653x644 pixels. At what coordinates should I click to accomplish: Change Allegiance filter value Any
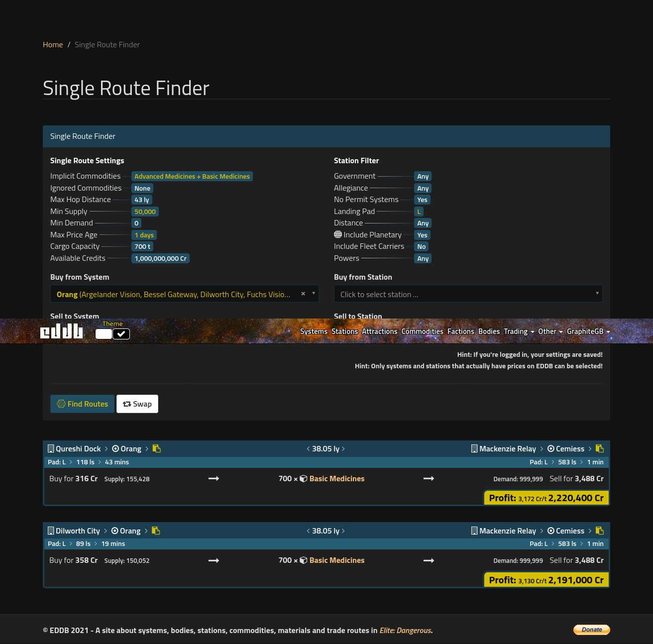pyautogui.click(x=423, y=188)
